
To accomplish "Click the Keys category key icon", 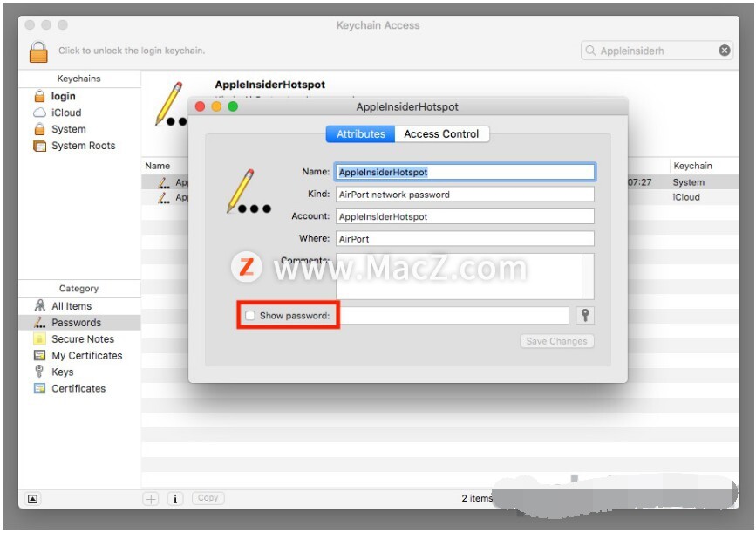I will pyautogui.click(x=39, y=371).
